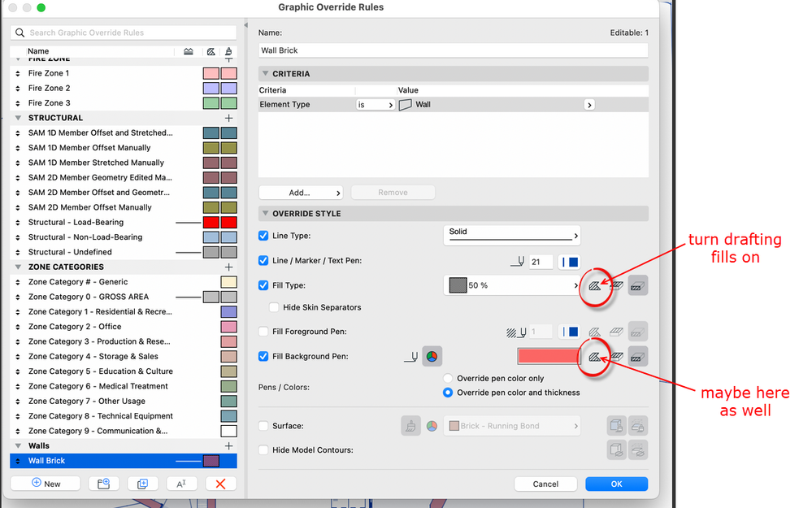Add rule to Walls group with plus
Viewport: 812px width, 508px height.
point(228,446)
